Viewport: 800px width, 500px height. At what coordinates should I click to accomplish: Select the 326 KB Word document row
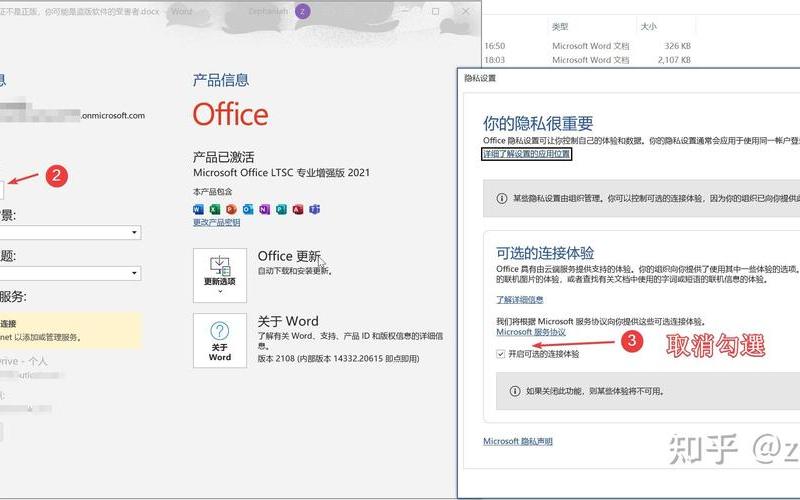pos(587,46)
